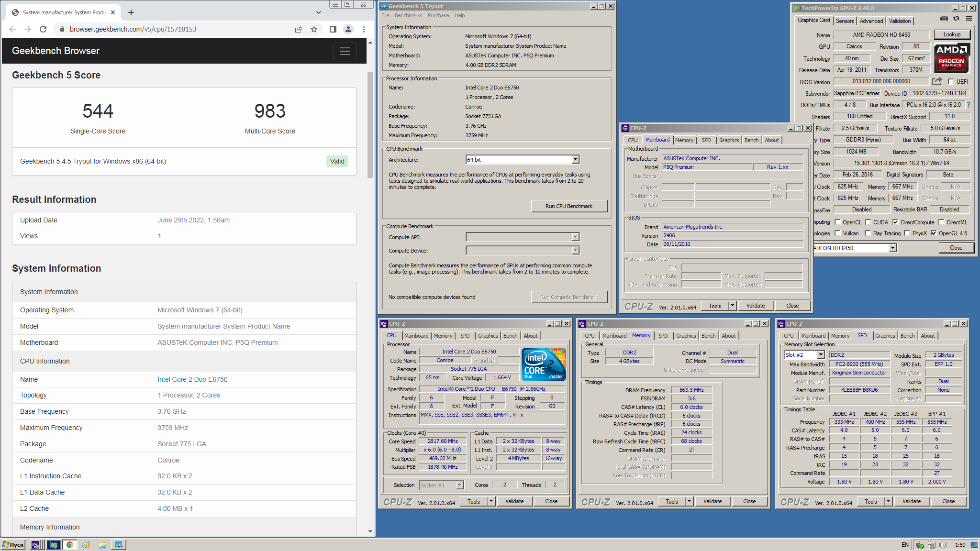Click the GPU-Z refresh icon
The image size is (980, 551).
tap(956, 18)
